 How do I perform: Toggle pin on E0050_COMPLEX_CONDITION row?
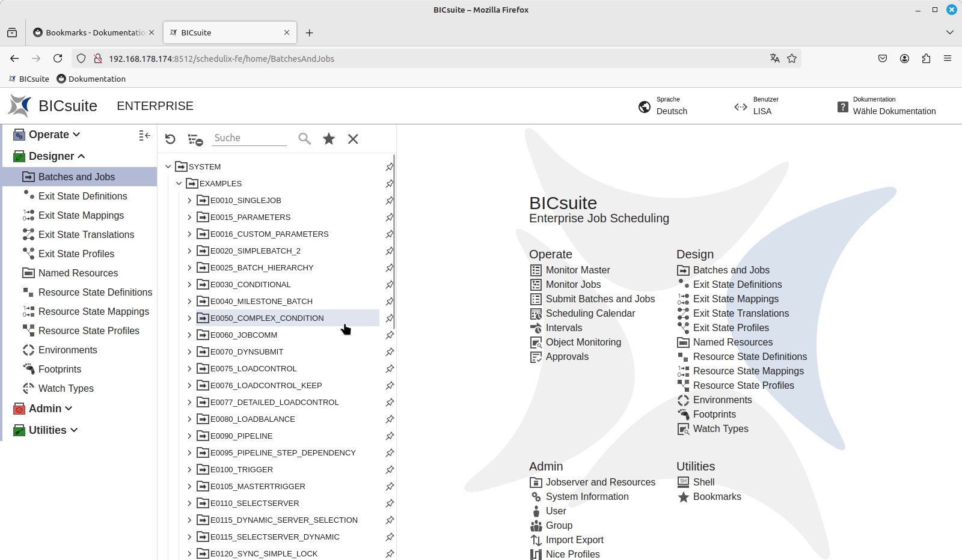point(390,318)
